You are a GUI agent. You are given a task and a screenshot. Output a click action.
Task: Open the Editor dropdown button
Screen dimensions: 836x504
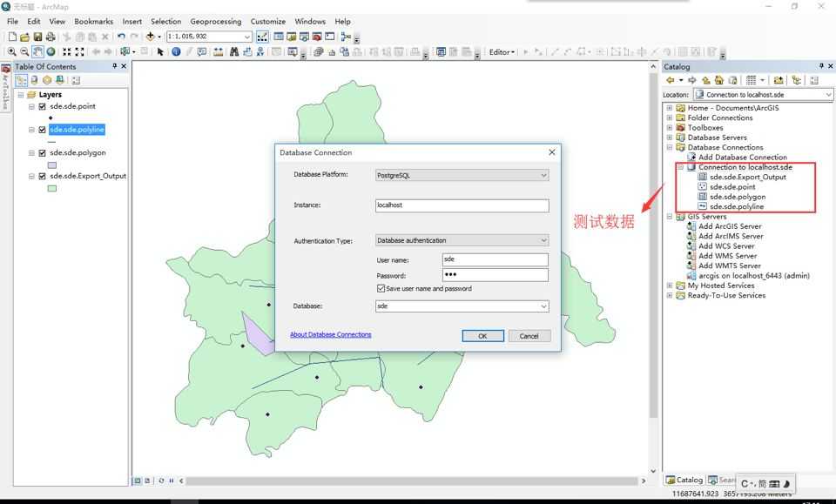pyautogui.click(x=502, y=52)
